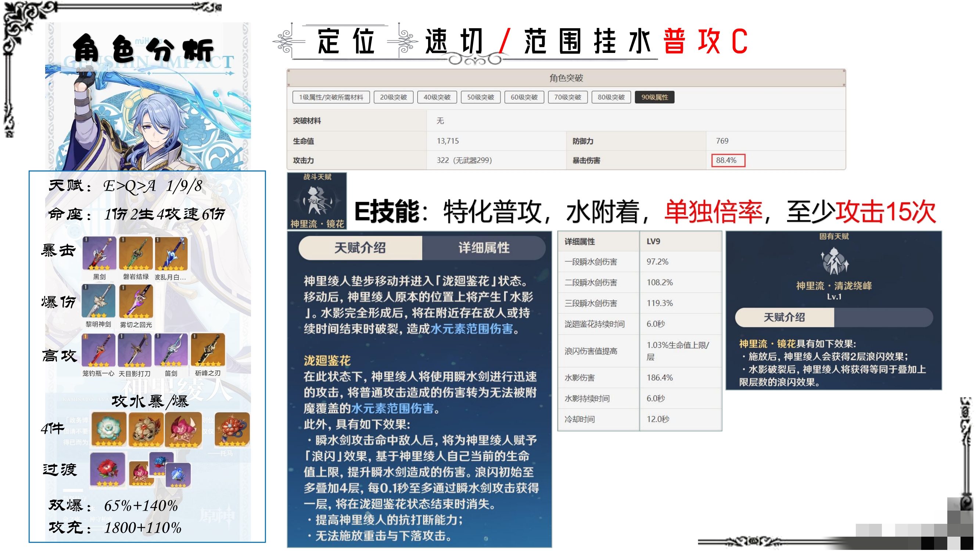The width and height of the screenshot is (980, 551).
Task: Open the 70级突破 tab
Action: click(x=568, y=97)
